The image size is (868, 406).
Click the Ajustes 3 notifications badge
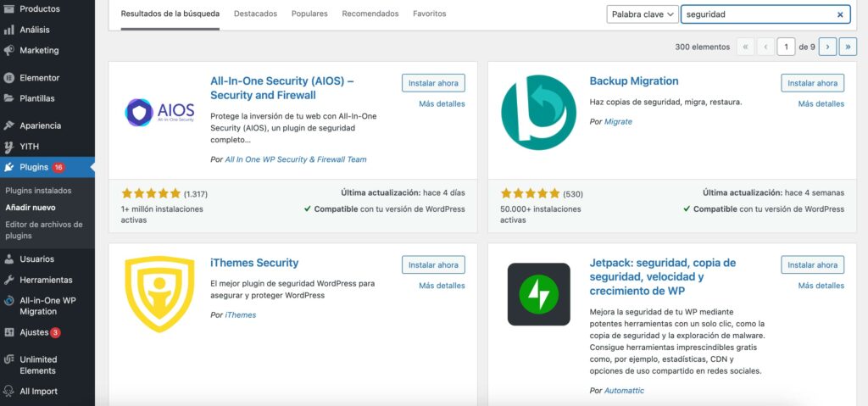tap(55, 333)
